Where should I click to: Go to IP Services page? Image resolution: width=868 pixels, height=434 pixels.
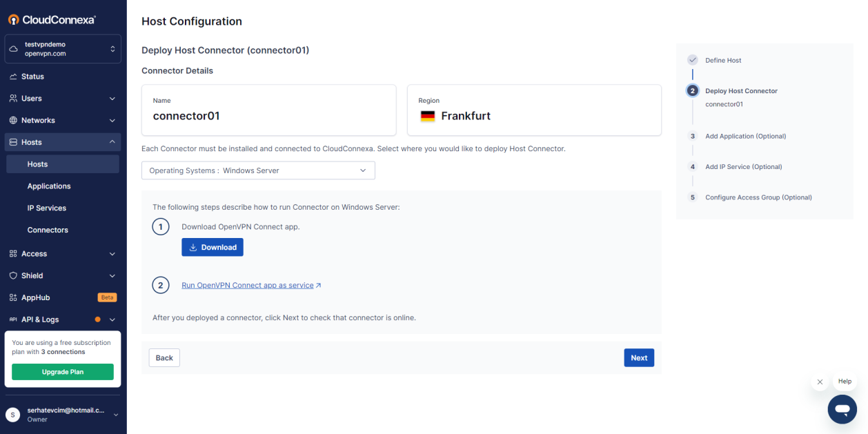[x=47, y=208]
